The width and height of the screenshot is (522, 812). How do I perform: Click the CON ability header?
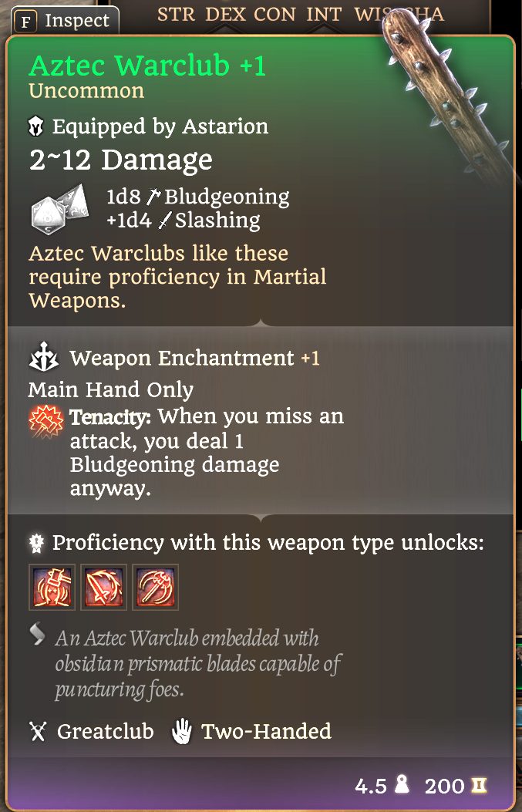point(274,15)
